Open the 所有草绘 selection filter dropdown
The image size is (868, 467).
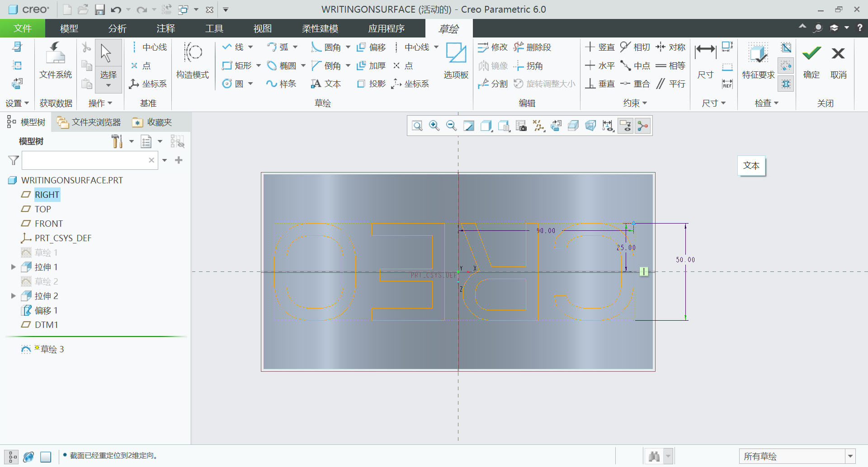pos(850,456)
